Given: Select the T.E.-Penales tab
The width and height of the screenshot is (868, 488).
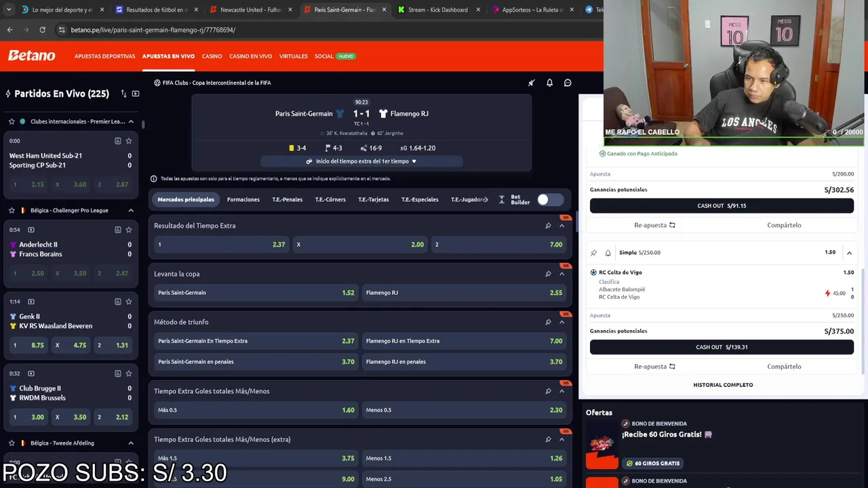Looking at the screenshot, I should (288, 199).
